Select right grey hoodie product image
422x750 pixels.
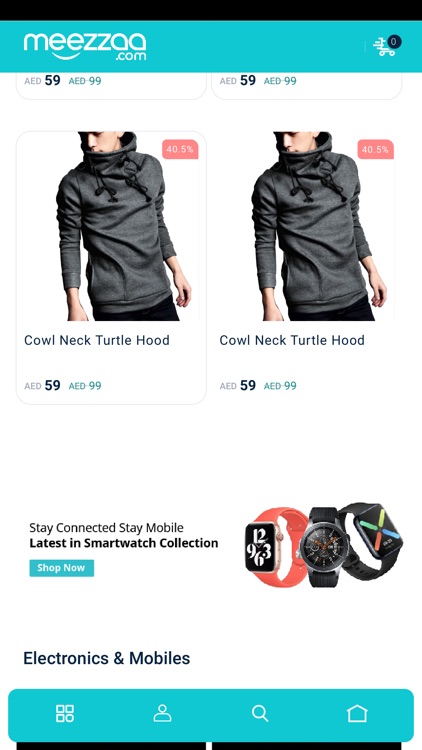point(306,226)
